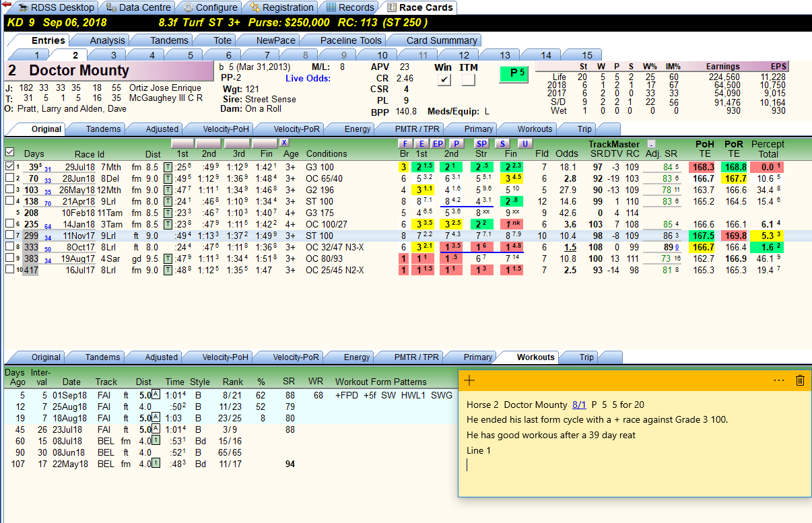Click blue days-off number 70 on 21Apr18 row
This screenshot has height=523, width=812.
pos(48,203)
